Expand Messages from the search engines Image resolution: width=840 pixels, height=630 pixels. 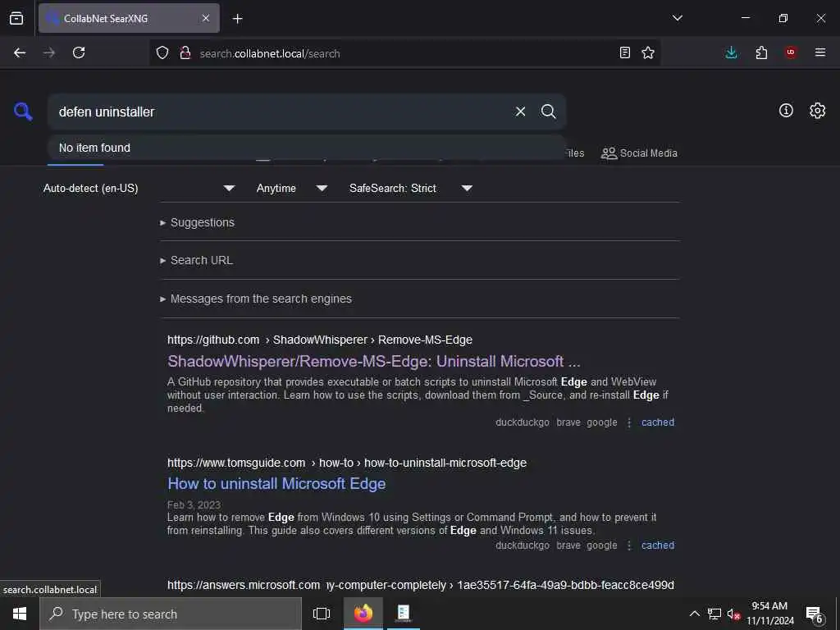click(256, 299)
